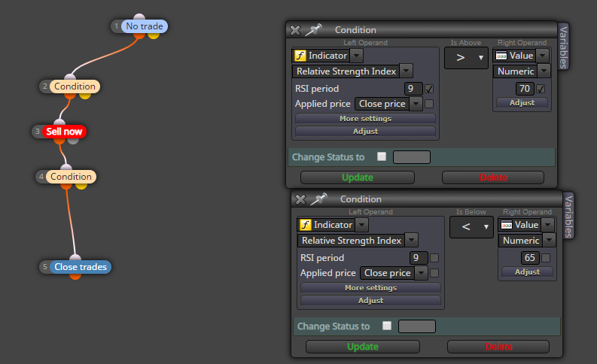This screenshot has width=597, height=364.
Task: Close the lower Condition panel with X icon
Action: pyautogui.click(x=300, y=199)
